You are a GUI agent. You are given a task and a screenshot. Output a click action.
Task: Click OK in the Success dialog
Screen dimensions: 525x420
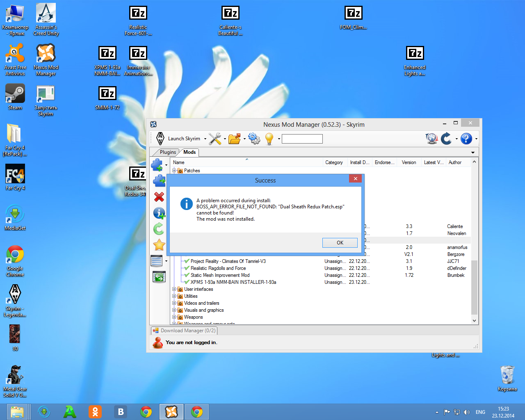click(340, 243)
